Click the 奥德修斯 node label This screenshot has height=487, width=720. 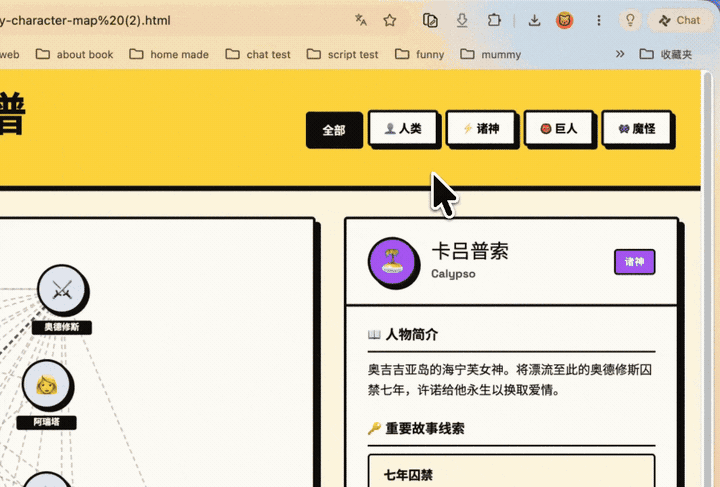[x=62, y=327]
